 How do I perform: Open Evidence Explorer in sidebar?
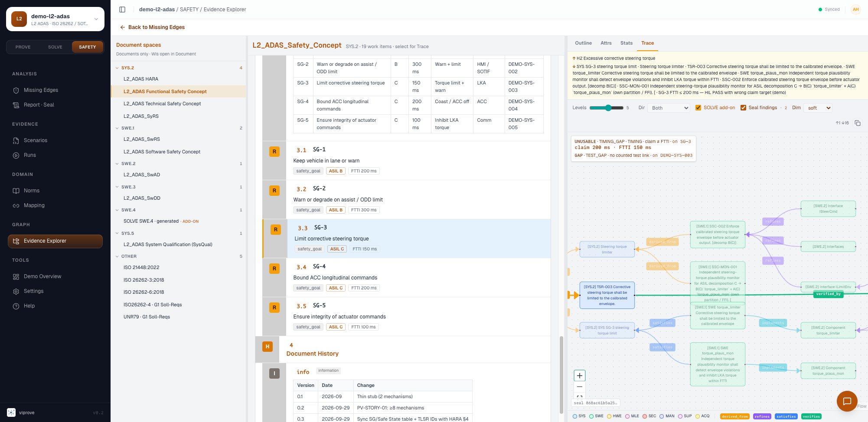point(55,241)
